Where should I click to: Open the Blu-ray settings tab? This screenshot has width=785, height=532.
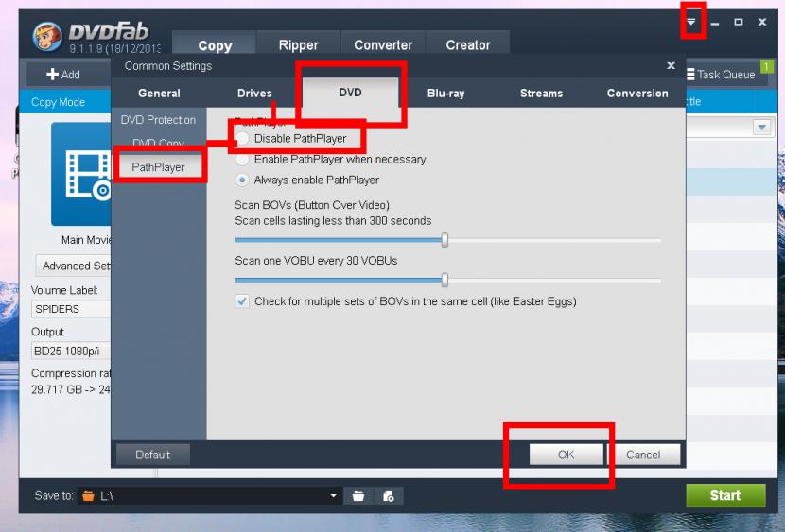[x=446, y=93]
